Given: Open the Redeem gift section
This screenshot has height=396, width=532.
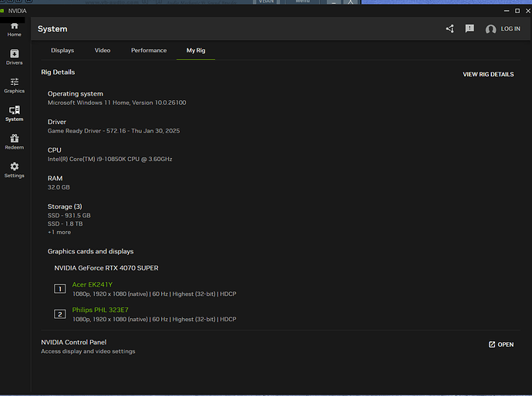Looking at the screenshot, I should pos(14,142).
